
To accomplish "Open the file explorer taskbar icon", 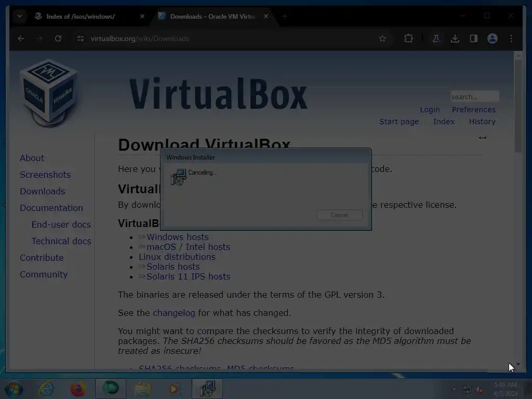I will (x=143, y=389).
